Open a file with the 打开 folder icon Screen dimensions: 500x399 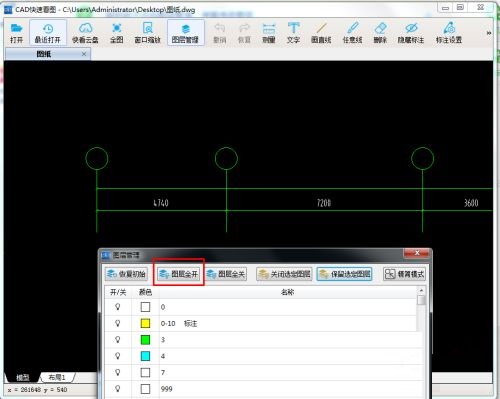pos(16,33)
